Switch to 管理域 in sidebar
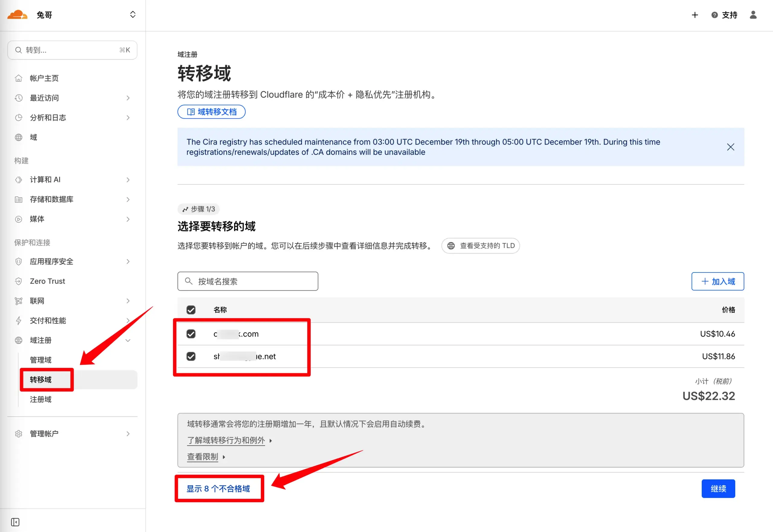Image resolution: width=773 pixels, height=532 pixels. (x=40, y=360)
